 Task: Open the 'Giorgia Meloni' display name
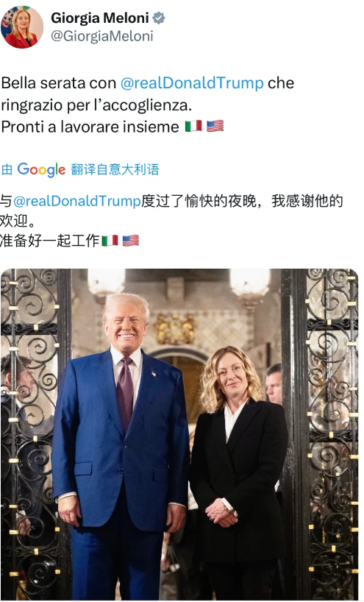pyautogui.click(x=100, y=18)
